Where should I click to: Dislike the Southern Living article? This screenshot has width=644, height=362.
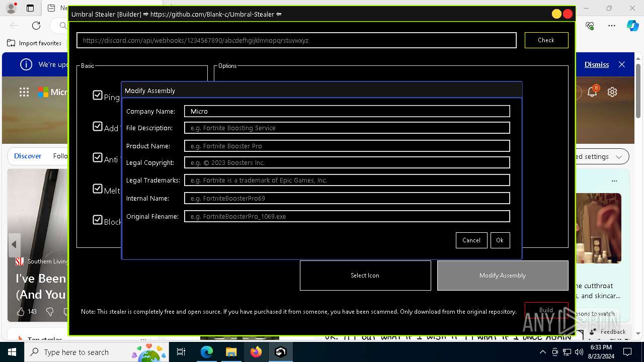point(49,312)
